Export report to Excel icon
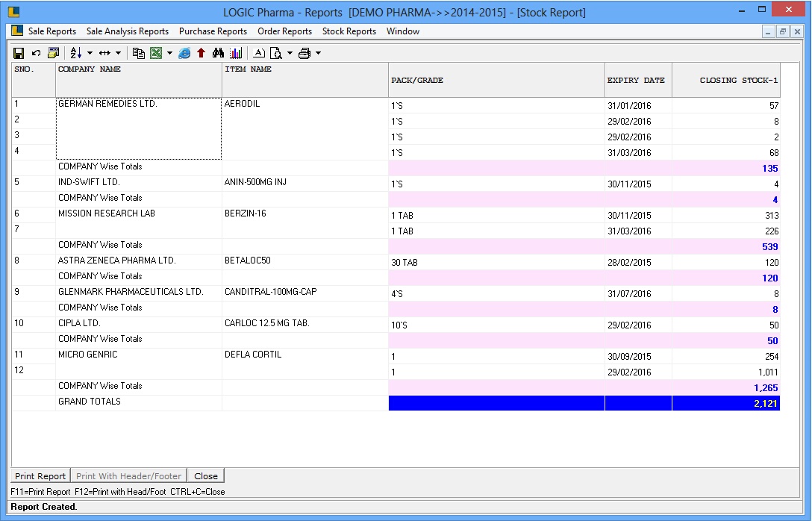The image size is (812, 521). [156, 53]
